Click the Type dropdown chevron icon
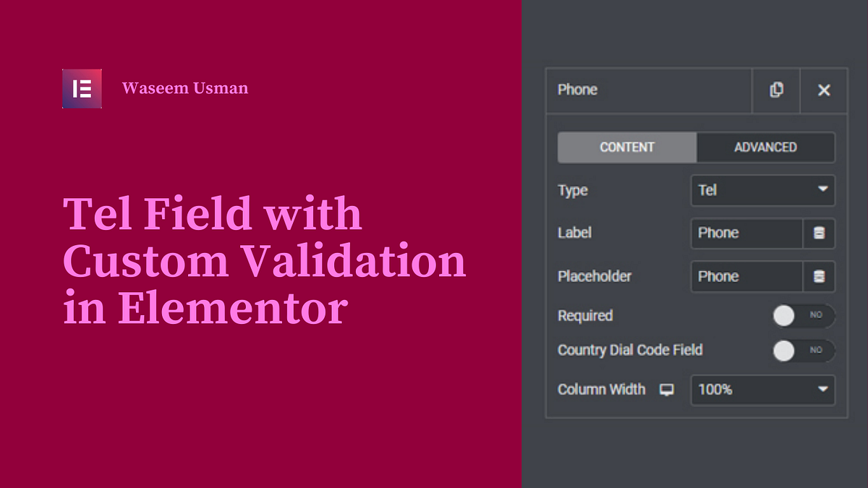 pyautogui.click(x=822, y=190)
